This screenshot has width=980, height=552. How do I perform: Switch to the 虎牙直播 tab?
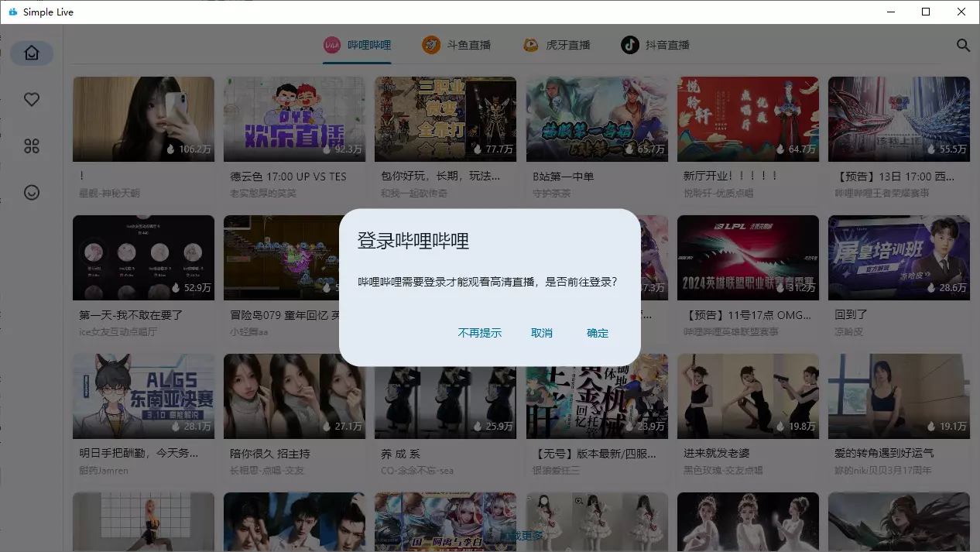coord(568,45)
